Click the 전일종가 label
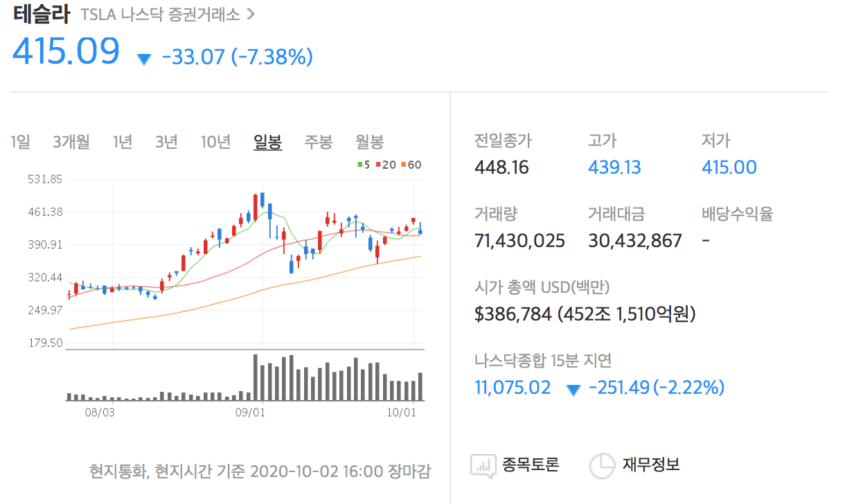845x504 pixels. pyautogui.click(x=503, y=141)
